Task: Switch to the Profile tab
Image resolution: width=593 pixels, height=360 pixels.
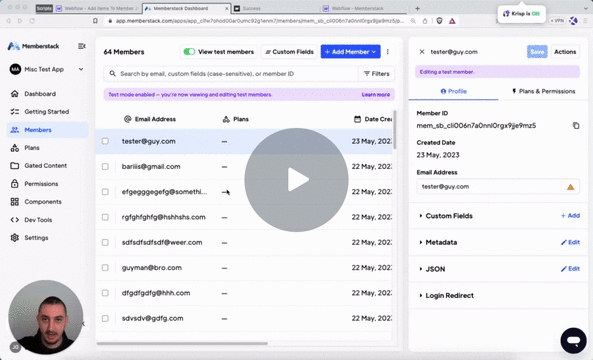Action: (x=453, y=92)
